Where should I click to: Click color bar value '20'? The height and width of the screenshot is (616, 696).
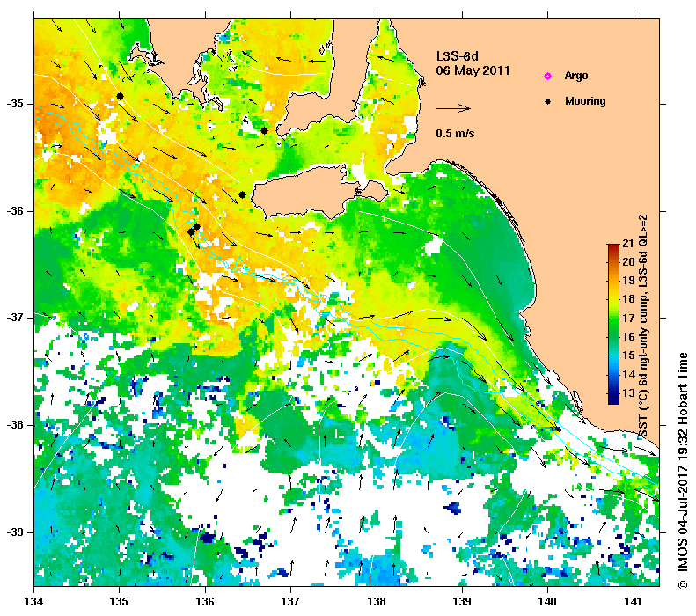point(628,262)
